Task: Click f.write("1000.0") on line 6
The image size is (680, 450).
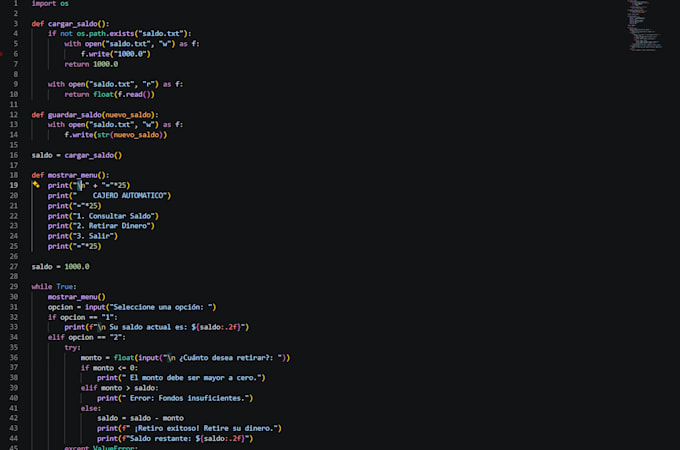Action: click(115, 54)
